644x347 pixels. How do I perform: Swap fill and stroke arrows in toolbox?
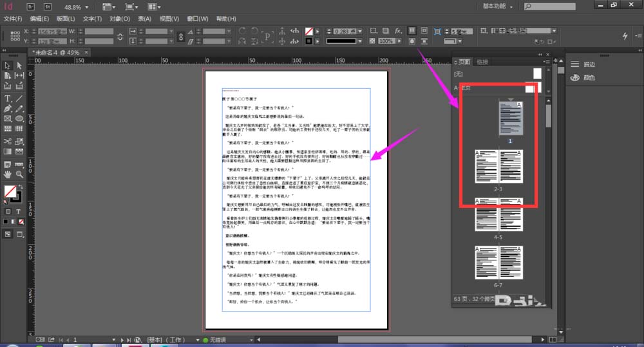coord(20,187)
